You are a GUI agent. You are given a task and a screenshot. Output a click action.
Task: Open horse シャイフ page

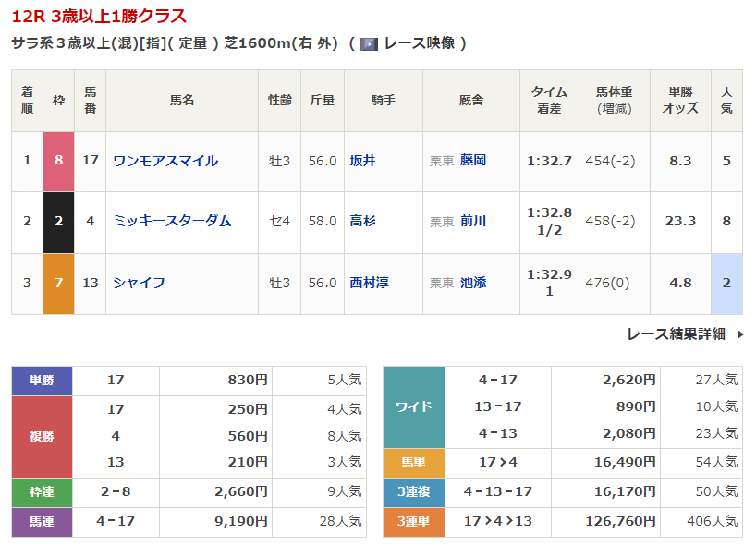tap(140, 283)
